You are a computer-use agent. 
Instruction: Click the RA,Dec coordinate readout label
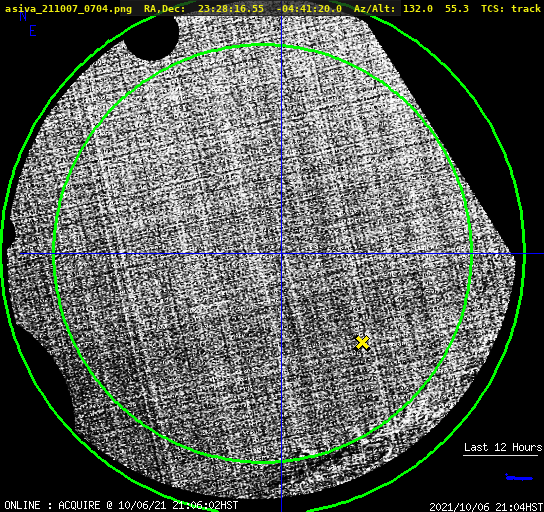[164, 9]
